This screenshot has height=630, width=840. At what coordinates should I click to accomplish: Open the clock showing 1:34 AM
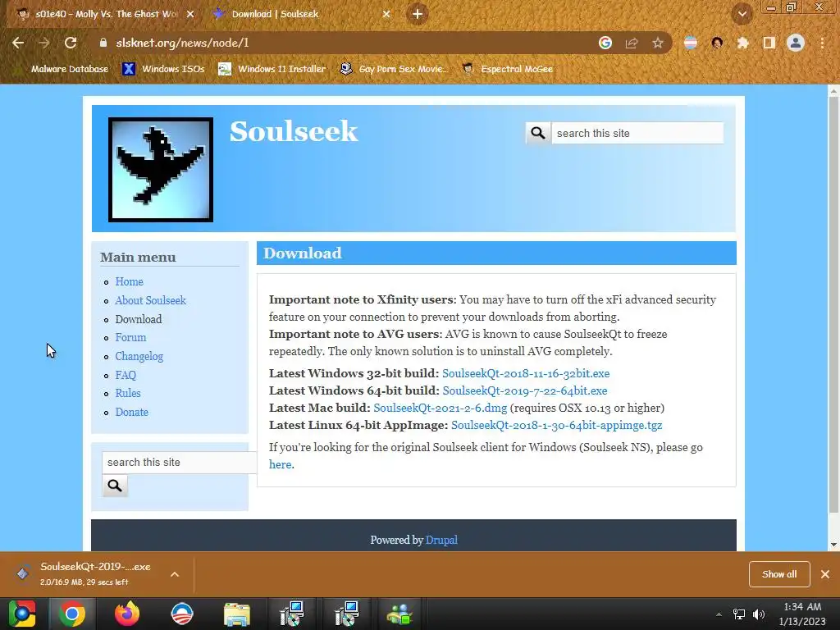802,614
